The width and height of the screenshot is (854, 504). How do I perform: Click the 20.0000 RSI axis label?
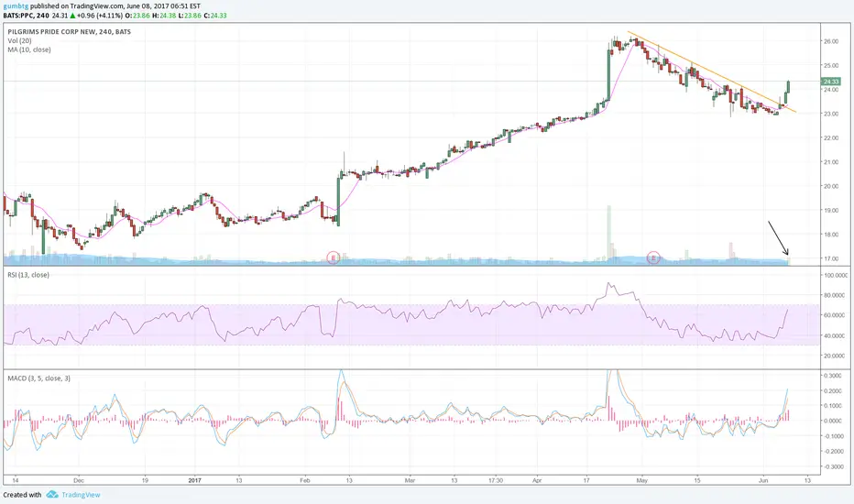click(836, 356)
